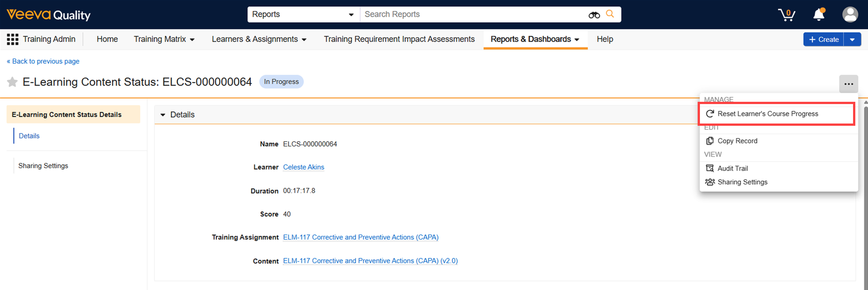
Task: Open the user profile avatar
Action: [850, 14]
